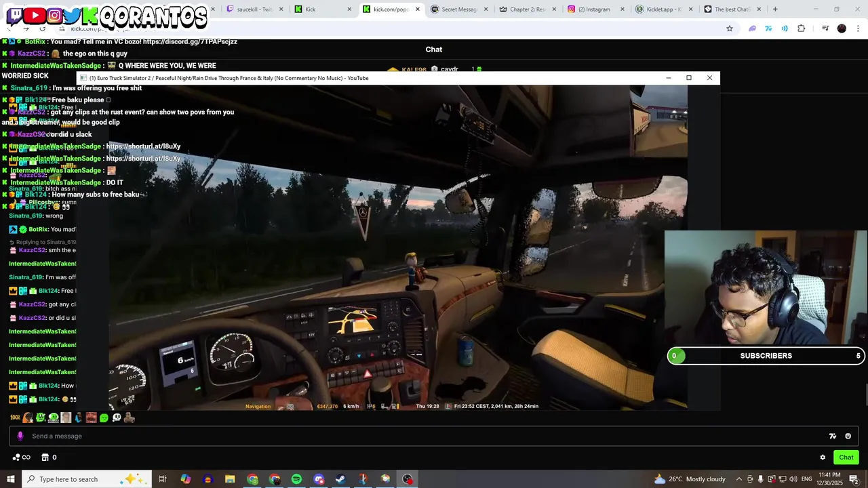Open ENG language switcher
This screenshot has height=488, width=868.
tap(806, 479)
